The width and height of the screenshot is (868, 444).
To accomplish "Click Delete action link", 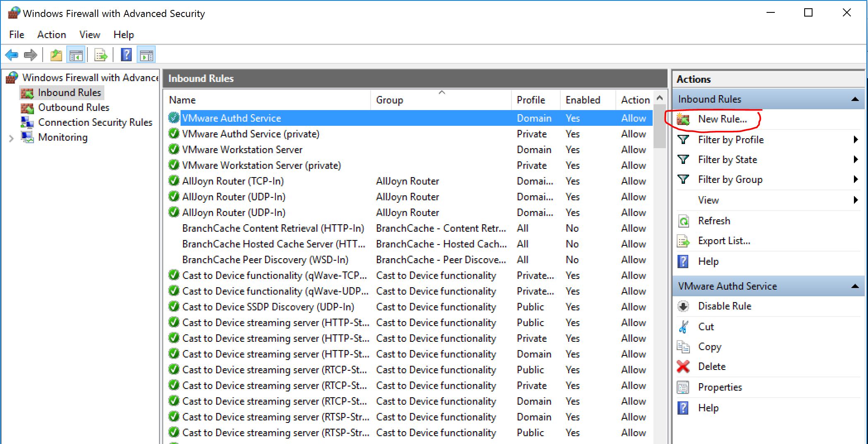I will [712, 367].
